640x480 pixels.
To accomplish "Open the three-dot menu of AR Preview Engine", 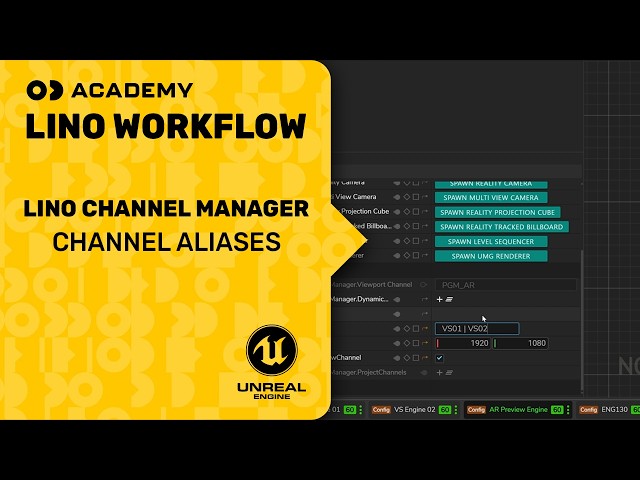I will (568, 409).
